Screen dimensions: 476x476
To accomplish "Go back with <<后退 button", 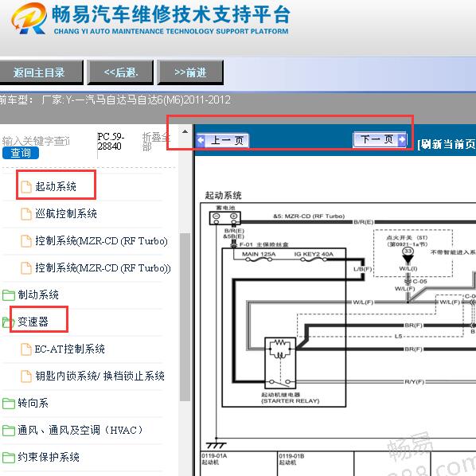I will pyautogui.click(x=120, y=72).
